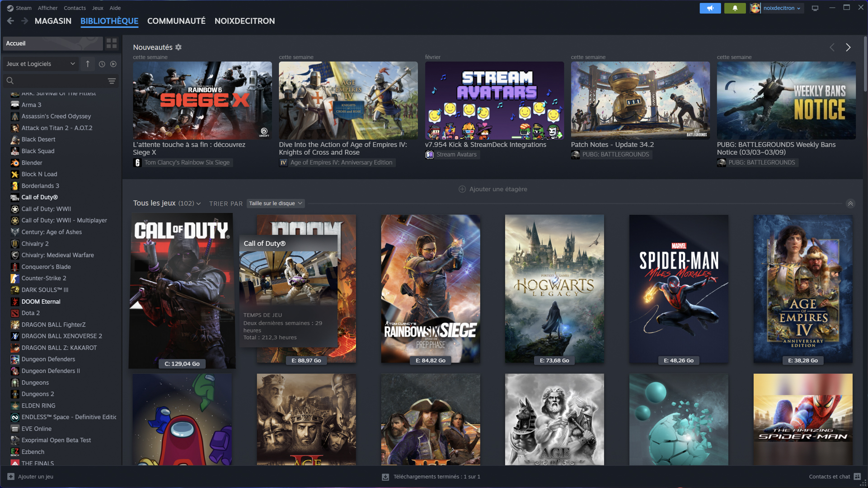Open the advanced filters icon beside search
This screenshot has height=488, width=868.
click(x=112, y=81)
